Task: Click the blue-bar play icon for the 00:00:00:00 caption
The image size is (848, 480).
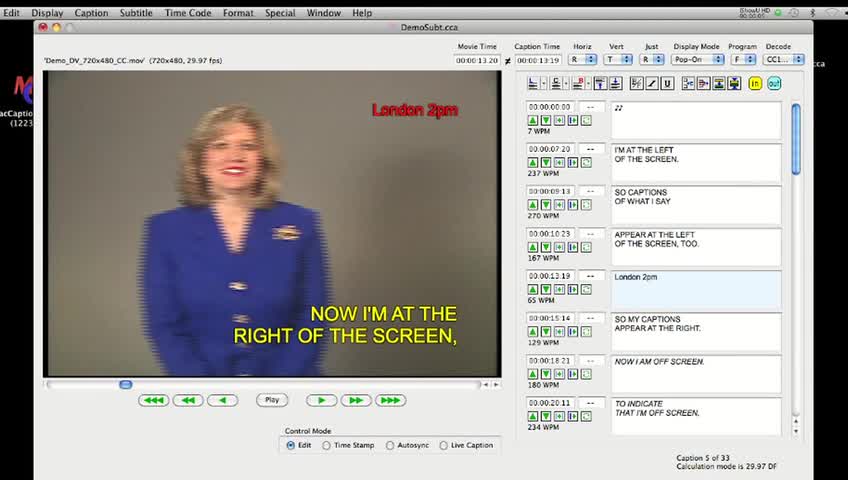Action: 573,121
